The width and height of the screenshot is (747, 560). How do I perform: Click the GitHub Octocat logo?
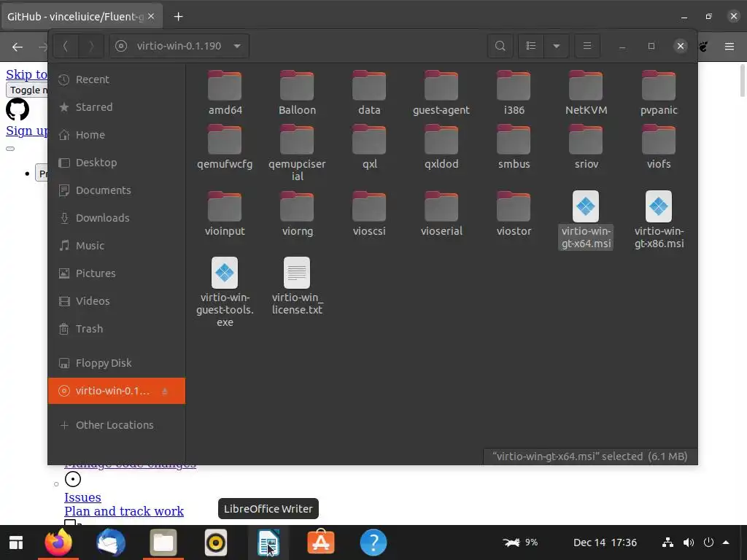pos(18,109)
